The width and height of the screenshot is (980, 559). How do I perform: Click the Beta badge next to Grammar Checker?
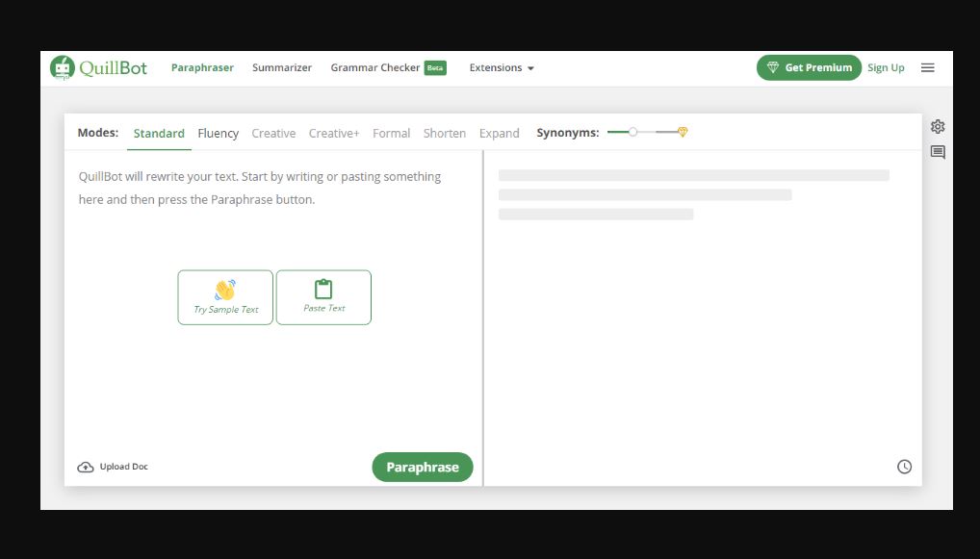point(435,67)
